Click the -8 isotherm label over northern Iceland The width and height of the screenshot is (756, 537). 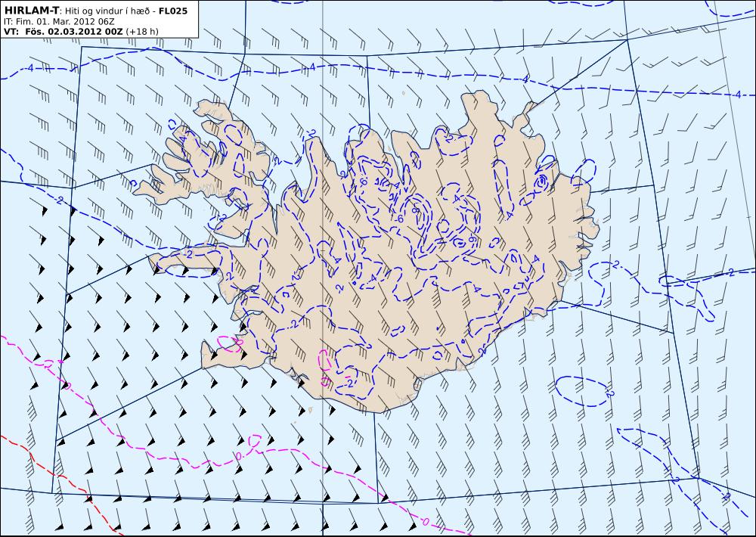pos(415,211)
